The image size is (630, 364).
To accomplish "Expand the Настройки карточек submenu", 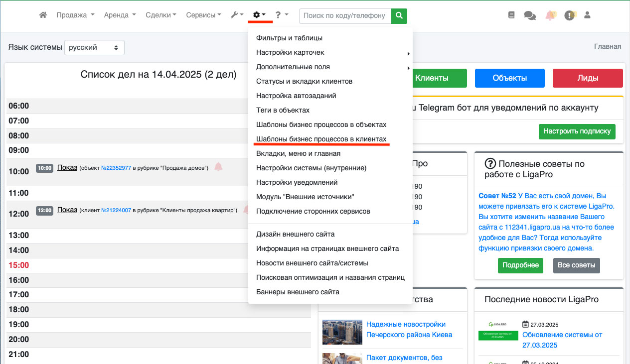I will (290, 52).
